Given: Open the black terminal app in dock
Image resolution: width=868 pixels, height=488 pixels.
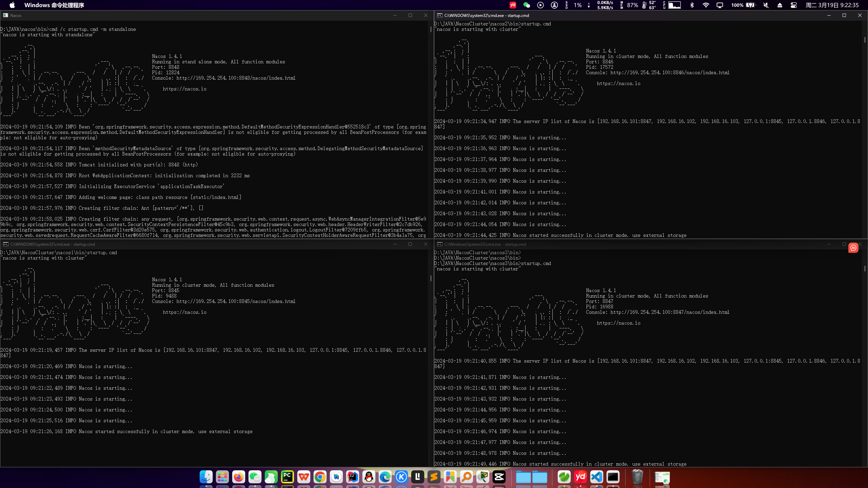Looking at the screenshot, I should click(613, 477).
